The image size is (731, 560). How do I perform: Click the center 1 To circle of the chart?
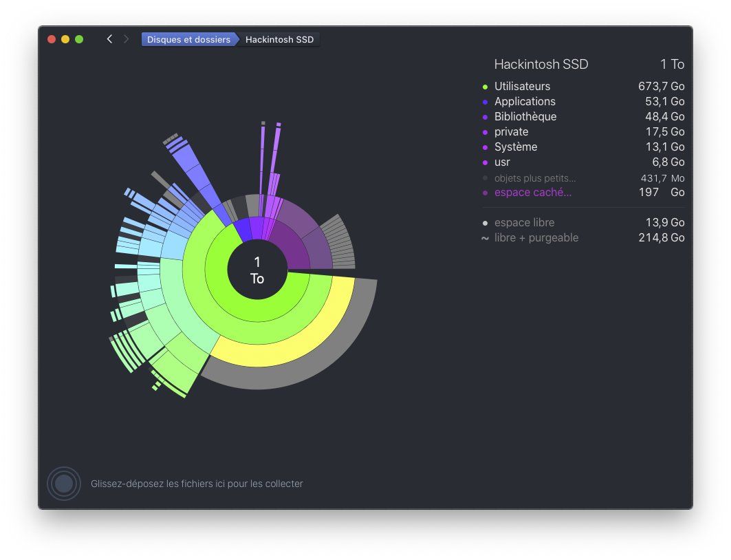click(x=257, y=270)
